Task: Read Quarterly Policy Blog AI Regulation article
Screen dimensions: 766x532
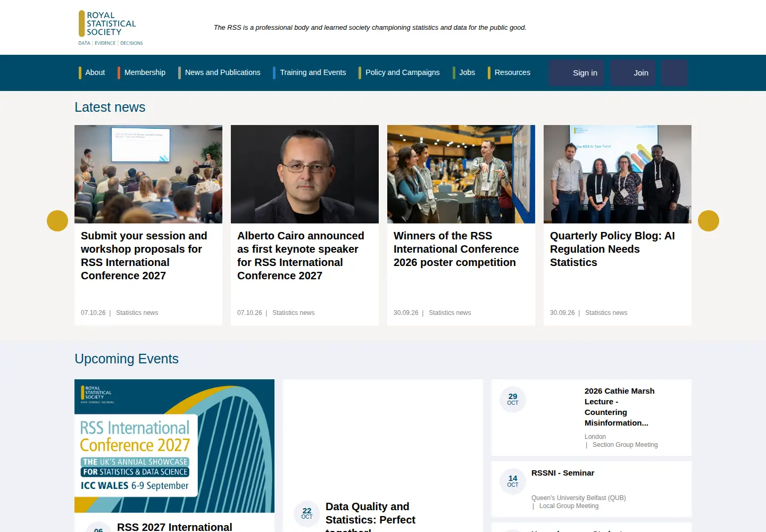Action: (612, 249)
